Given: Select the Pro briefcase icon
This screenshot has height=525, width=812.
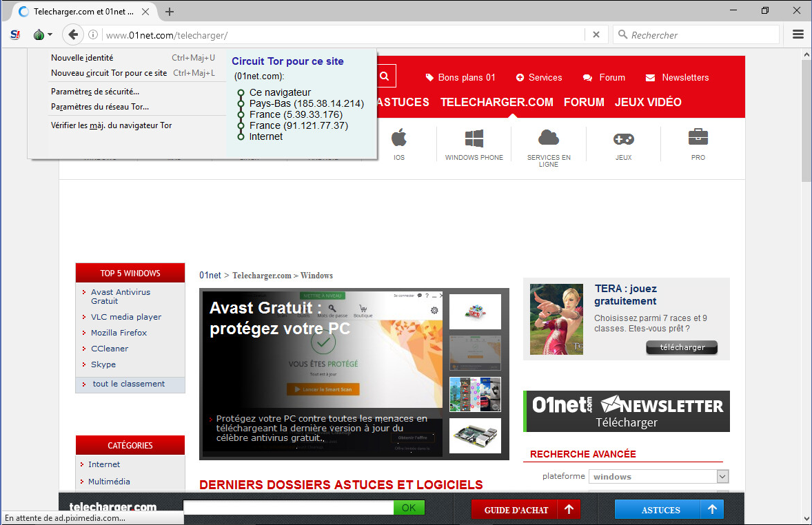Looking at the screenshot, I should pos(698,137).
